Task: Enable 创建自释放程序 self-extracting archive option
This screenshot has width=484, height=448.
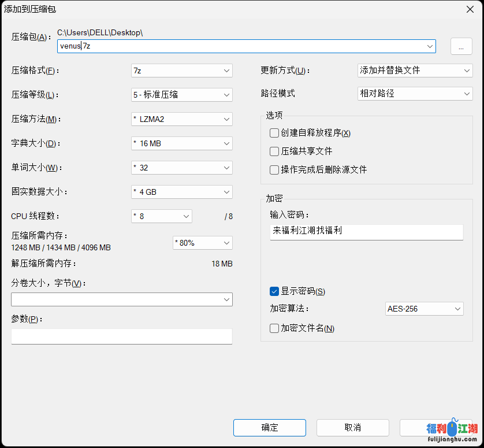Action: coord(274,133)
